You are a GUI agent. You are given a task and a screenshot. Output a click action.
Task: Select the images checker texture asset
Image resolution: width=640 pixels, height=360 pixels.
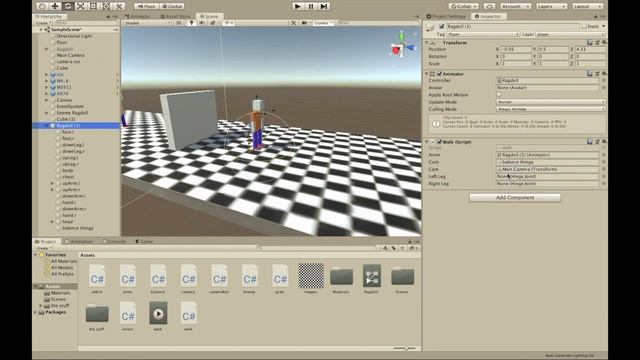click(311, 279)
